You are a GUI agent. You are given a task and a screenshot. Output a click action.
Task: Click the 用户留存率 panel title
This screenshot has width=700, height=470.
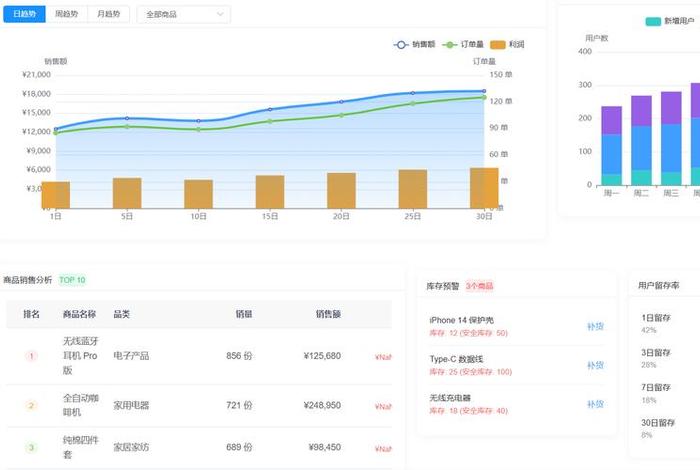(658, 285)
